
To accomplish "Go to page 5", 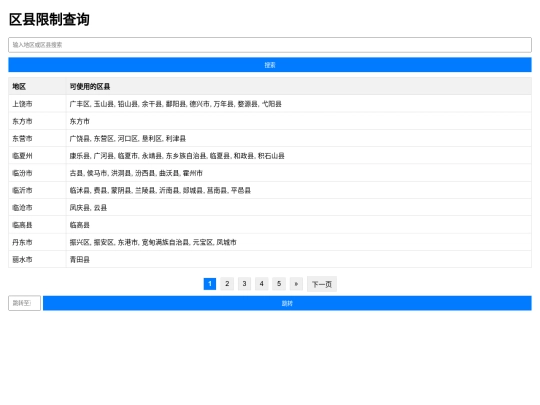I will pos(279,284).
